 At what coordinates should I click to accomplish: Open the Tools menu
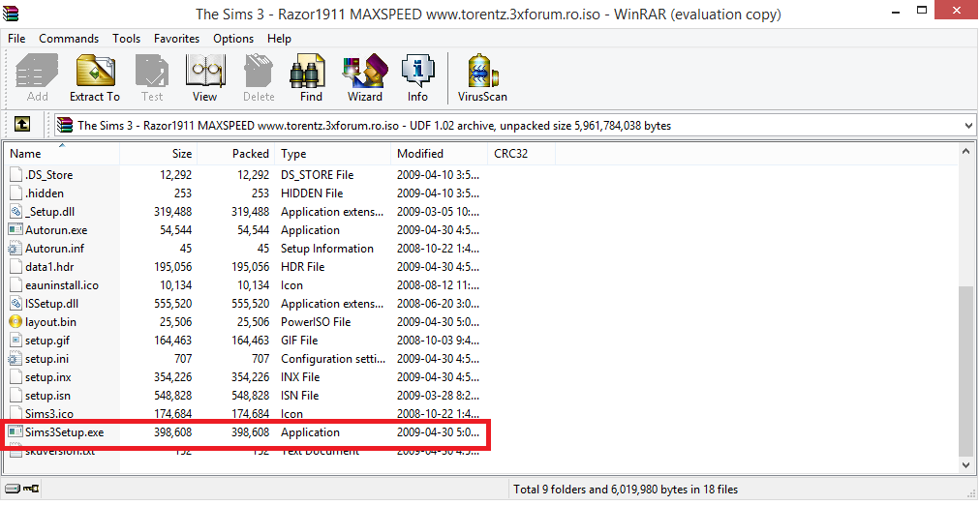coord(126,38)
